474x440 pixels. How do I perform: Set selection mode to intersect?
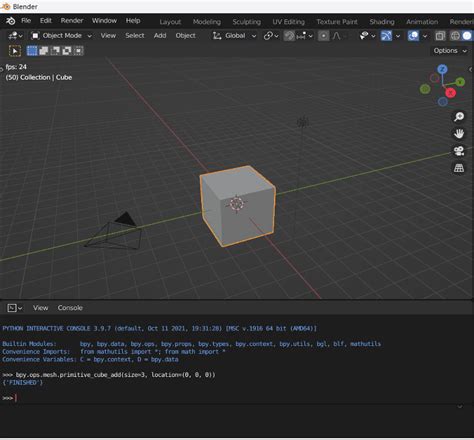point(78,51)
